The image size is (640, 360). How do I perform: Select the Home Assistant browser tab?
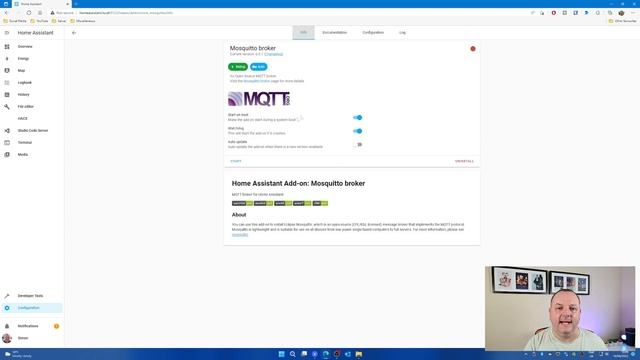point(41,4)
